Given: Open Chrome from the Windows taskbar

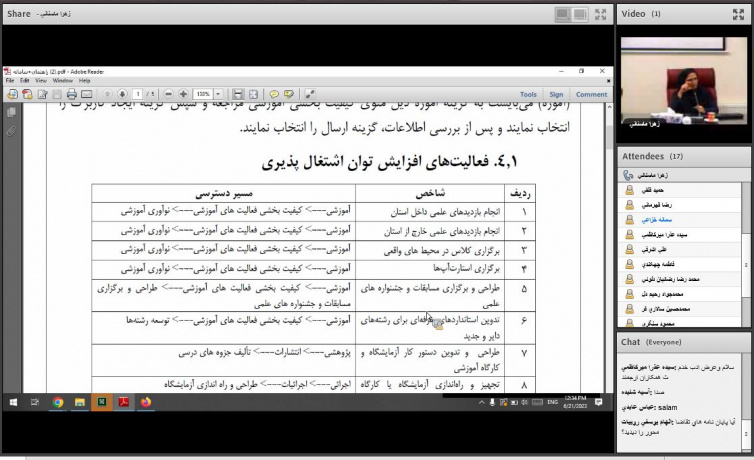Looking at the screenshot, I should point(58,402).
